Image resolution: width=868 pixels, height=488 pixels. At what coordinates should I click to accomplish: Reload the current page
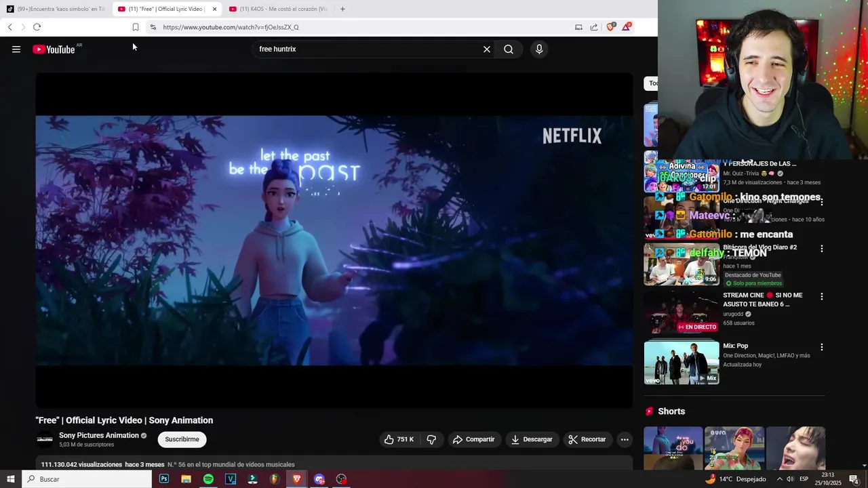(x=37, y=27)
